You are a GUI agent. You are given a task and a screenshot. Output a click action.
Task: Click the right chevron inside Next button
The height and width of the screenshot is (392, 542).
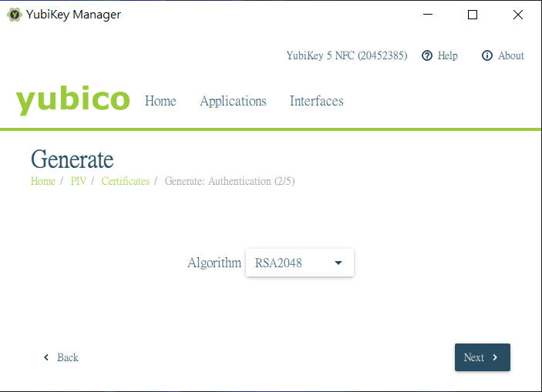pos(495,357)
